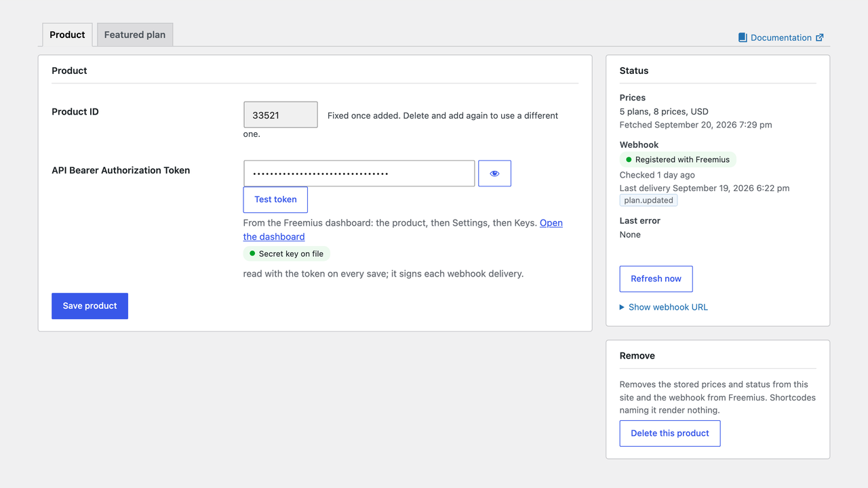Image resolution: width=868 pixels, height=488 pixels.
Task: Click Fetched September 20, 2026 7:29 pm
Action: [696, 125]
